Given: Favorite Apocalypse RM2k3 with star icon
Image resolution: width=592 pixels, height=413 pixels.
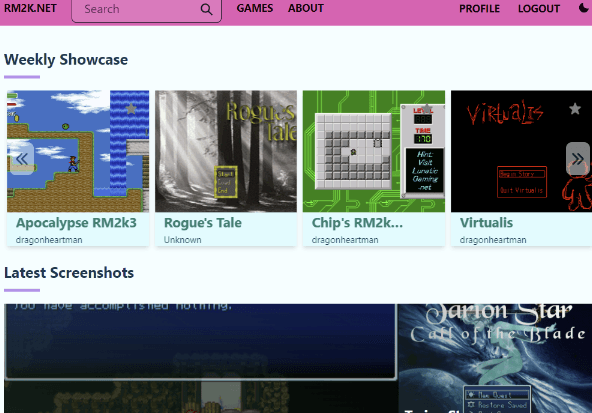Looking at the screenshot, I should [131, 109].
